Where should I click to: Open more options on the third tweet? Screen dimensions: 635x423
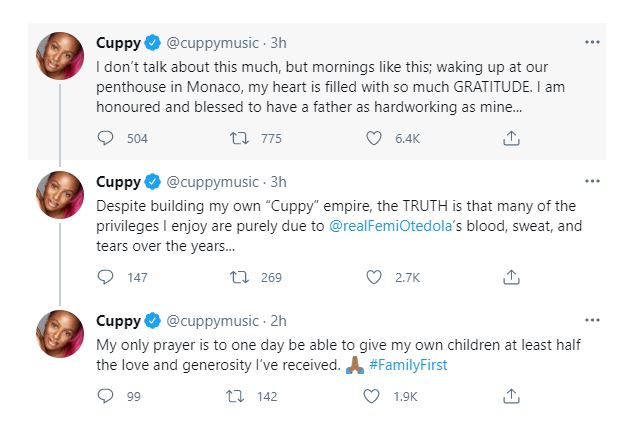(592, 320)
